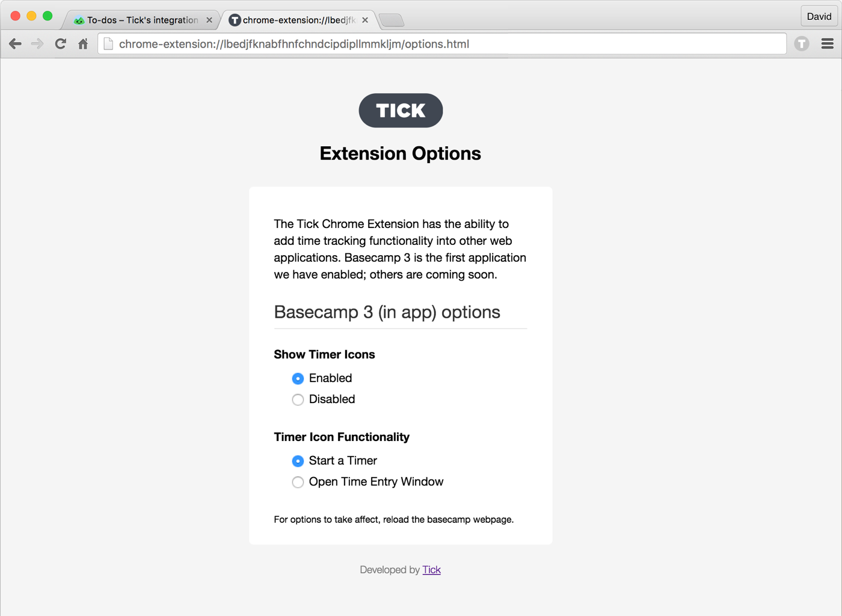This screenshot has width=842, height=616.
Task: Click the reload page icon
Action: 60,43
